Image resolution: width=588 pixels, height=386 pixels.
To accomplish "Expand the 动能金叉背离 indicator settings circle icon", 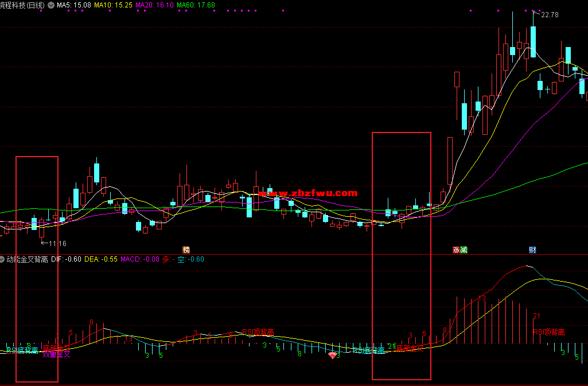I will click(2, 259).
